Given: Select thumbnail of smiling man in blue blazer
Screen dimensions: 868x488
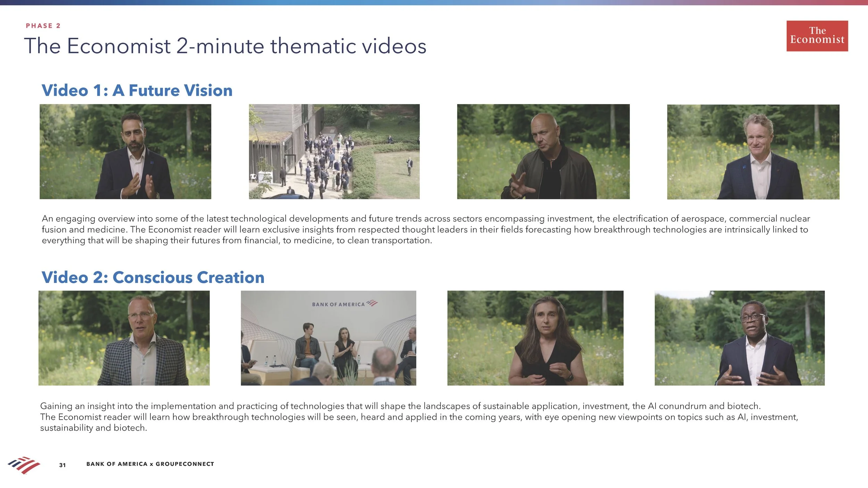Looking at the screenshot, I should point(753,152).
